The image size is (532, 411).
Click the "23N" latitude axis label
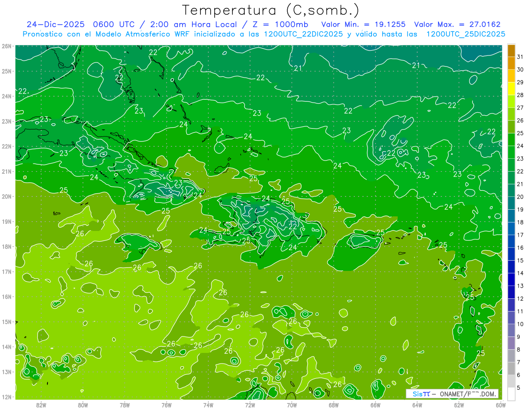[x=6, y=121]
